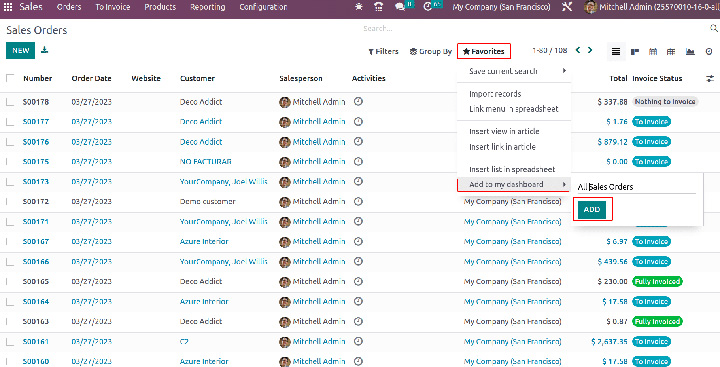Check the box for order S00178
This screenshot has width=720, height=367.
pyautogui.click(x=10, y=102)
